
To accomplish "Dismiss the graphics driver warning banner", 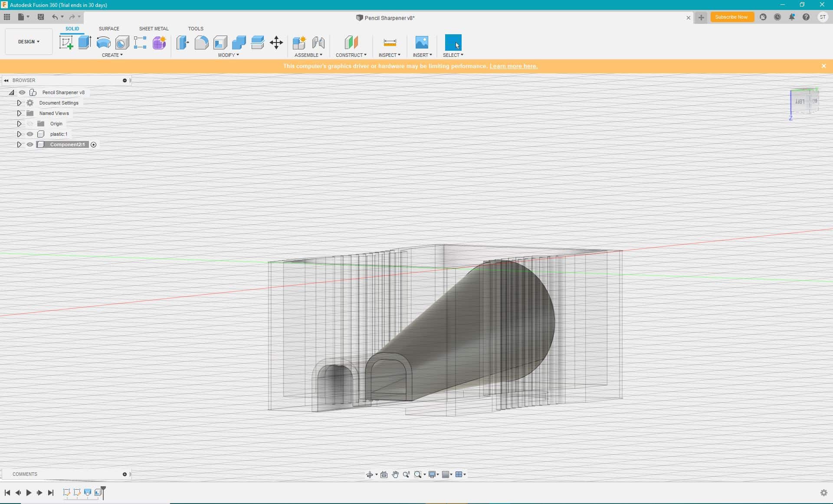I will (823, 66).
